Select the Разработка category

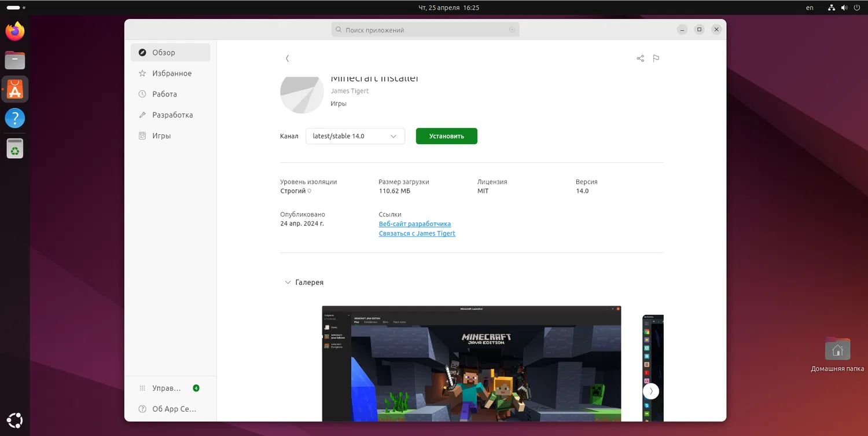coord(170,115)
